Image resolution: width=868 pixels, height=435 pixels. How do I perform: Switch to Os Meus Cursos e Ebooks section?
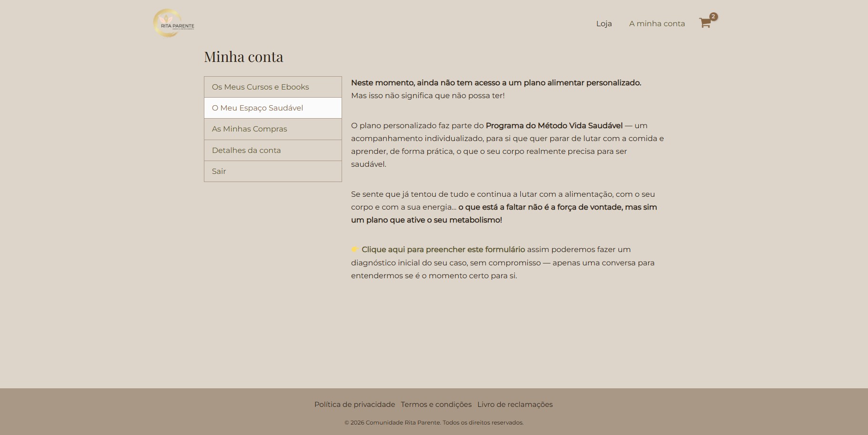pyautogui.click(x=260, y=87)
